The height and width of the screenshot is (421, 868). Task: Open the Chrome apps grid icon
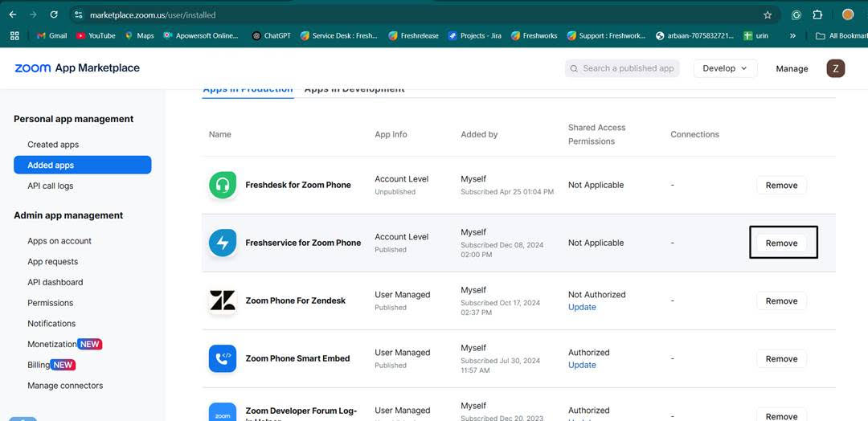coord(15,35)
